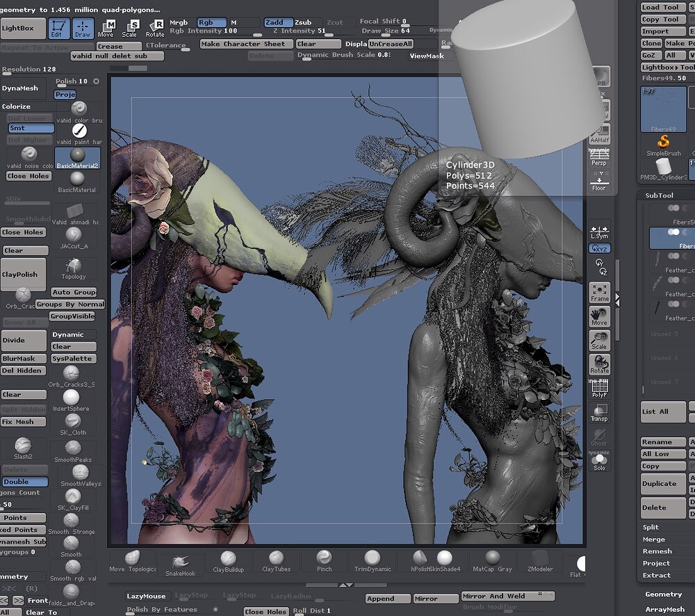
Task: Pick the Pinch brush
Action: click(x=324, y=561)
